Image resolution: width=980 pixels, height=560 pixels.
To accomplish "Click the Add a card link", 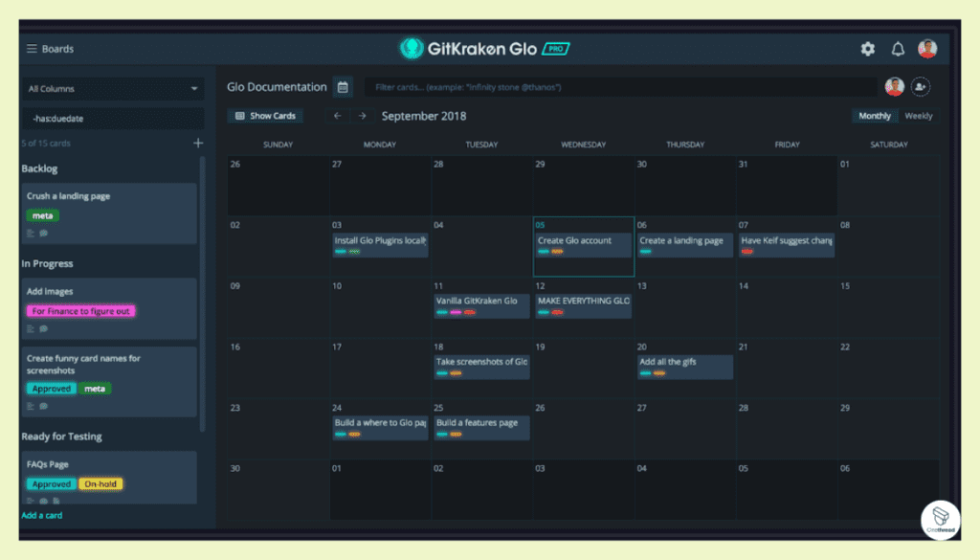I will tap(42, 516).
